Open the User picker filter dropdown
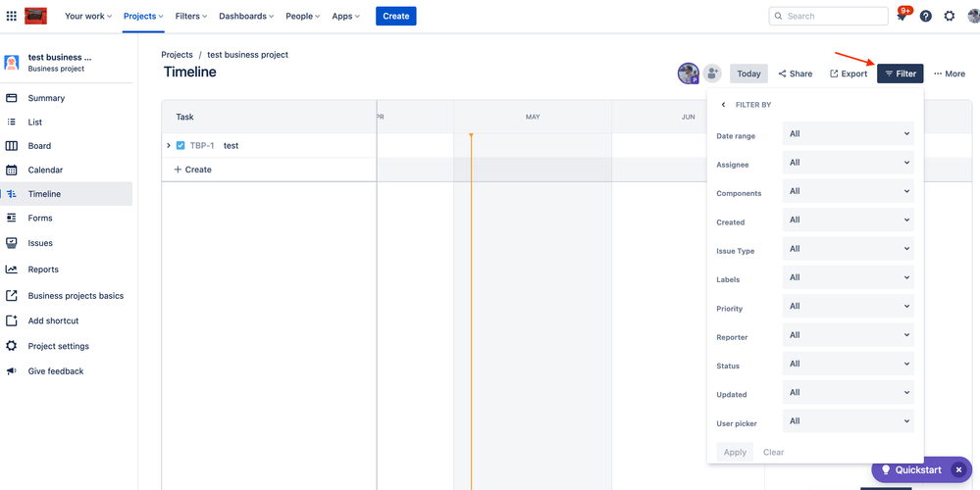 click(x=849, y=420)
